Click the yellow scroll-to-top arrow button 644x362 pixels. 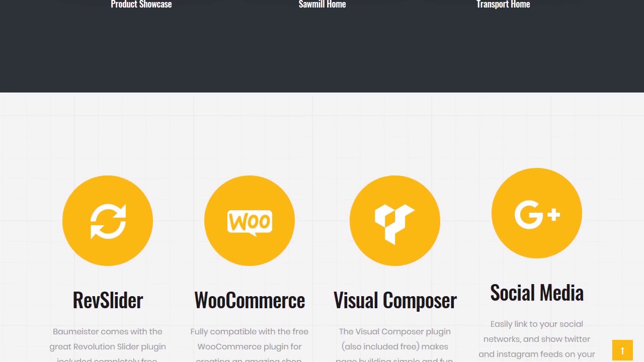(622, 350)
